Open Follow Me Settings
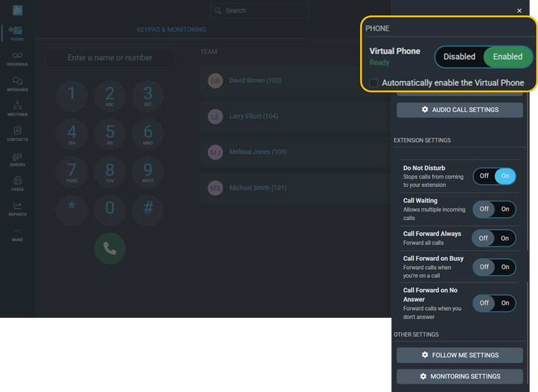Image resolution: width=538 pixels, height=392 pixels. [x=460, y=355]
